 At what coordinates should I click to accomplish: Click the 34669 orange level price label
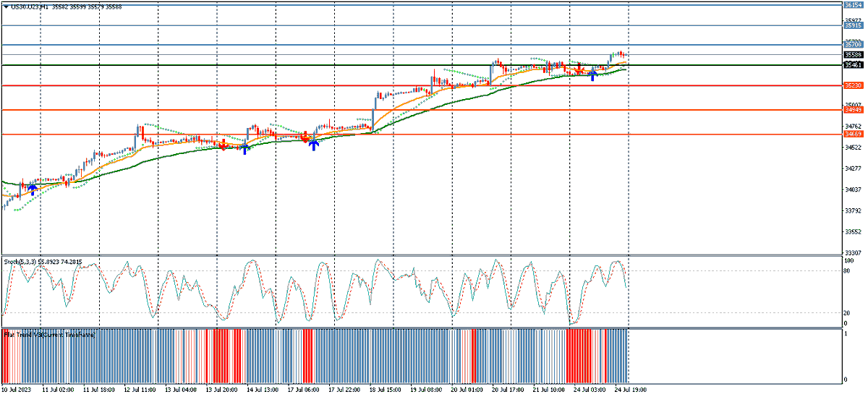(x=853, y=134)
